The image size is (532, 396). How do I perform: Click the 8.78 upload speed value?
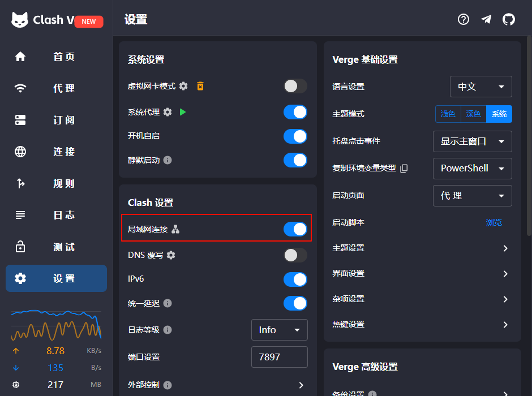click(55, 351)
